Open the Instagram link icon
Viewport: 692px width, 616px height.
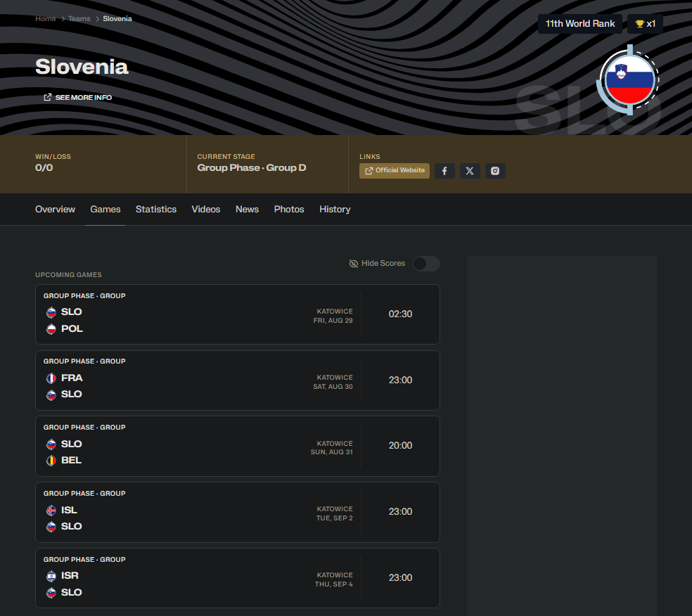[x=495, y=171]
